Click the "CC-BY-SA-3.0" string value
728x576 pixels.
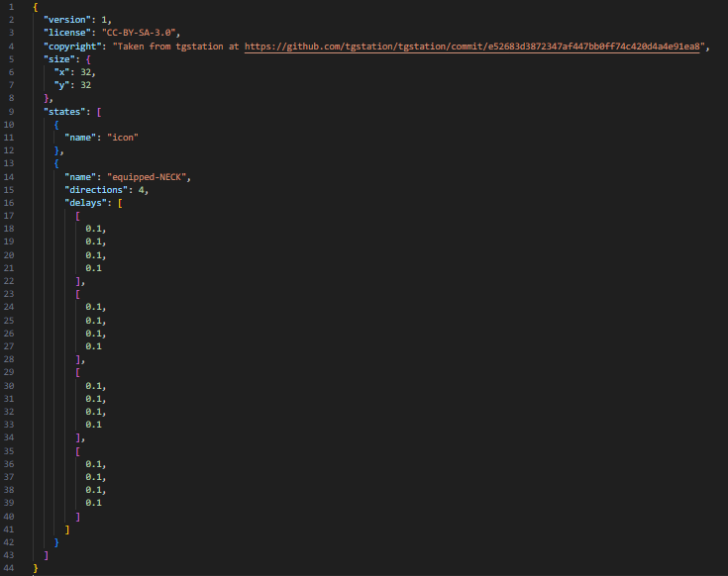[139, 33]
